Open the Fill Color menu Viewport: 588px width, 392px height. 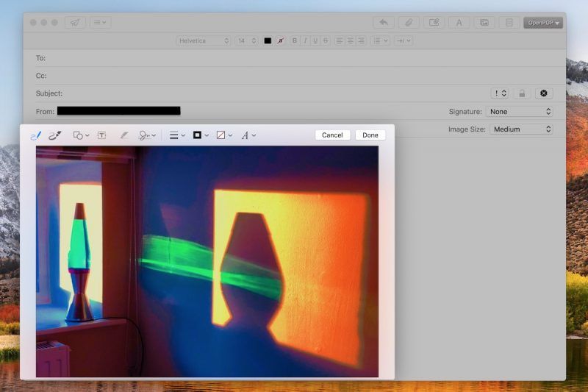[223, 135]
